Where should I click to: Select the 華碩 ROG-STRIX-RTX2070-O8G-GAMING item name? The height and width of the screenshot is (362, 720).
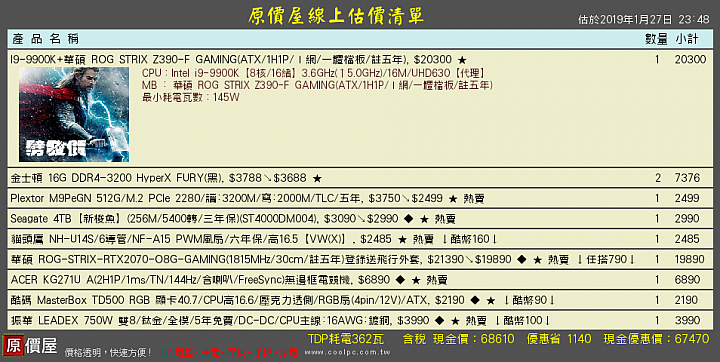215,260
